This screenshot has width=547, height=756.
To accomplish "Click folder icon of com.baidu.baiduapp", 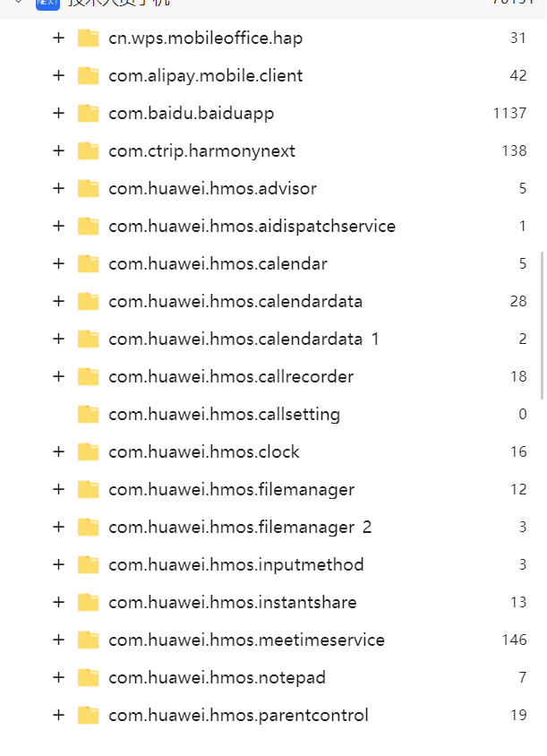I will pos(89,113).
